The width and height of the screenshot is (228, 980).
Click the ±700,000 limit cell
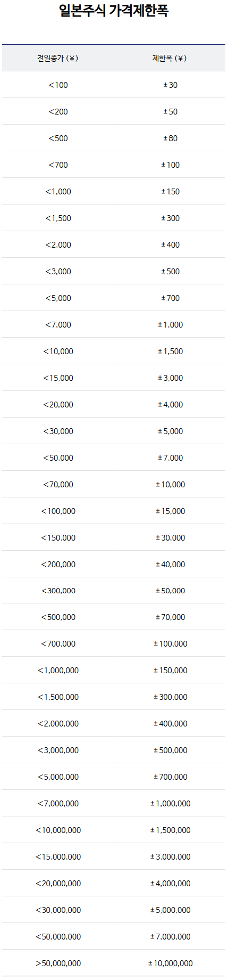pyautogui.click(x=170, y=777)
